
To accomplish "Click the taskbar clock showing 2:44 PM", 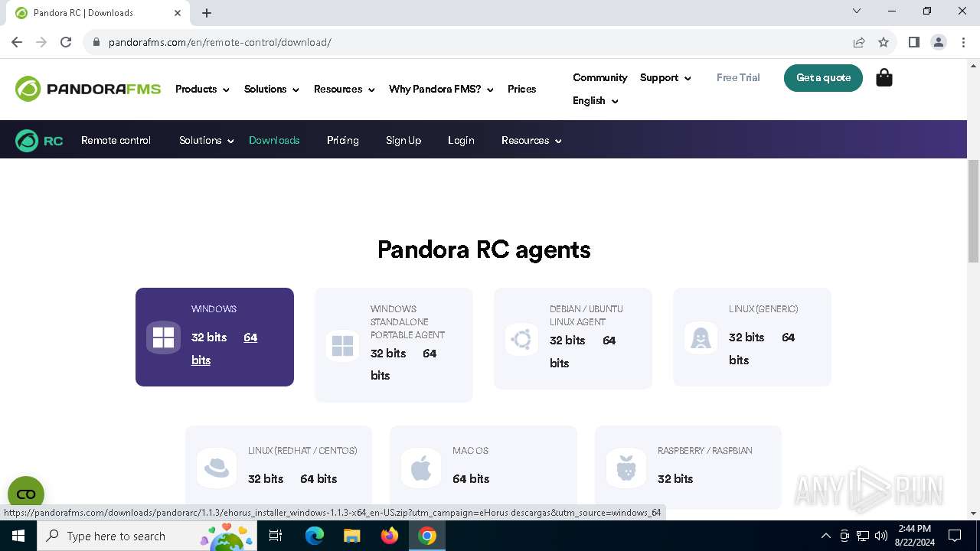I will click(x=914, y=536).
